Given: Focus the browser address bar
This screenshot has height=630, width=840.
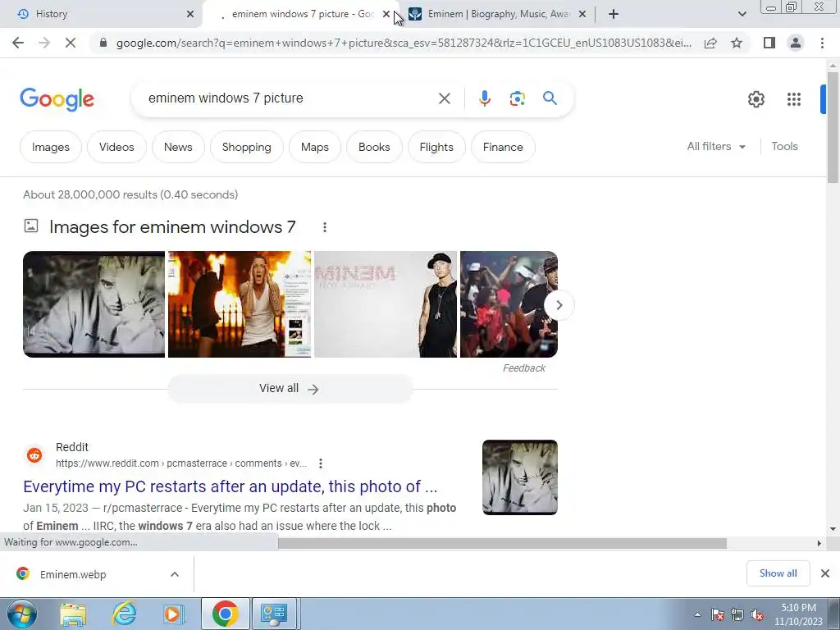Looking at the screenshot, I should (403, 43).
